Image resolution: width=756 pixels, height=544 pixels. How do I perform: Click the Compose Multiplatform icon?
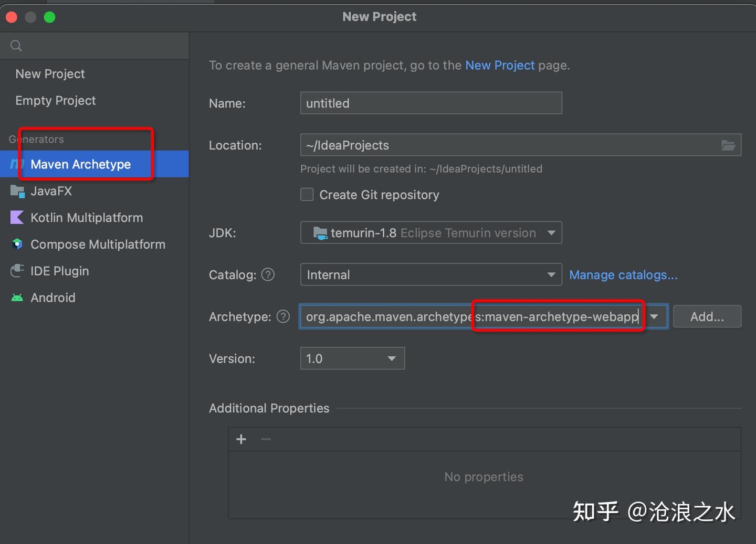click(17, 244)
